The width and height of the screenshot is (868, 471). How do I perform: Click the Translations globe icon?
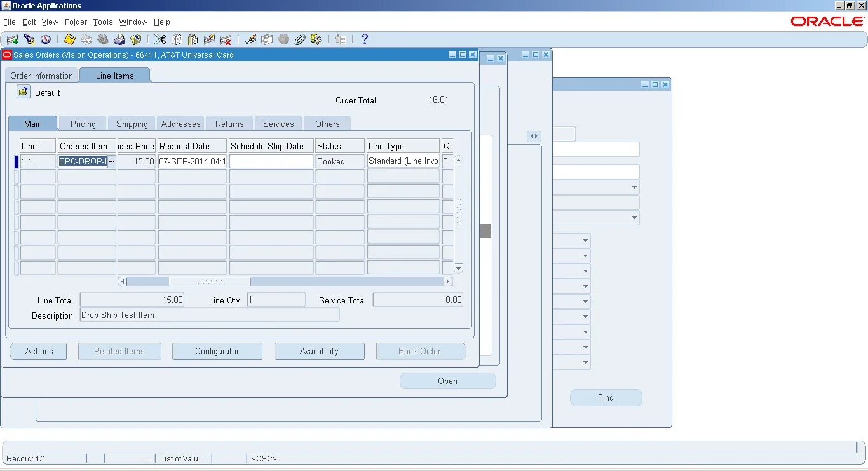click(283, 39)
